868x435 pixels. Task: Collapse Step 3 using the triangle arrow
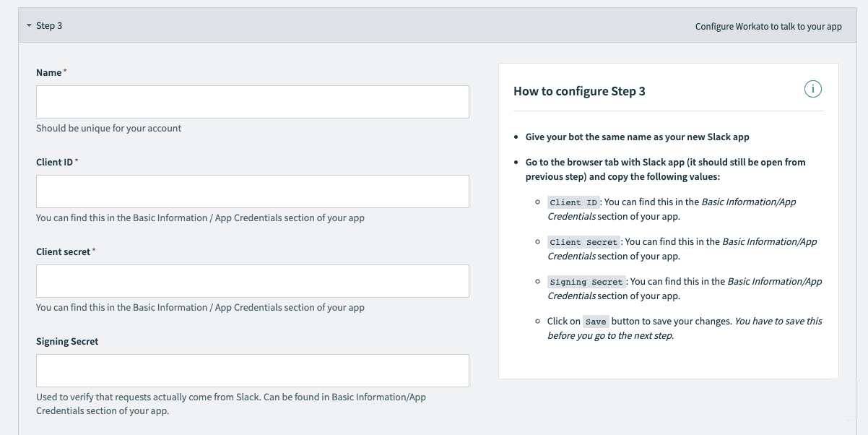coord(29,26)
